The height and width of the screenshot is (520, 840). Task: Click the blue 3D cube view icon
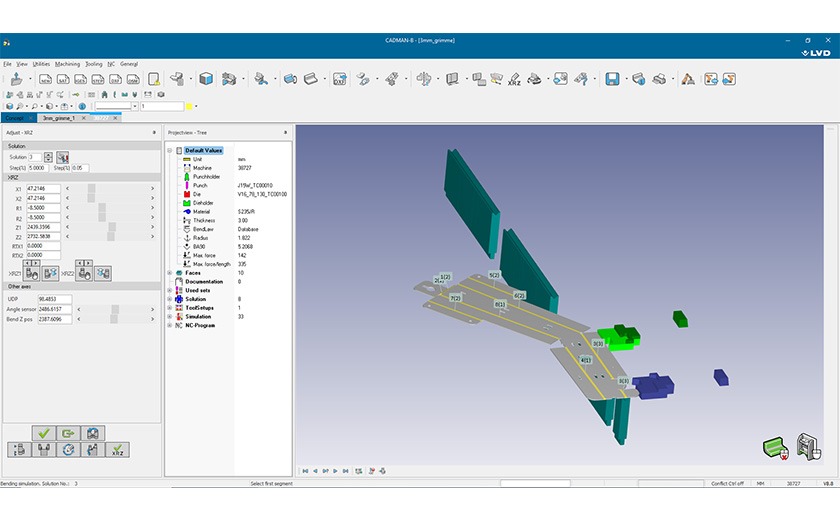point(206,79)
